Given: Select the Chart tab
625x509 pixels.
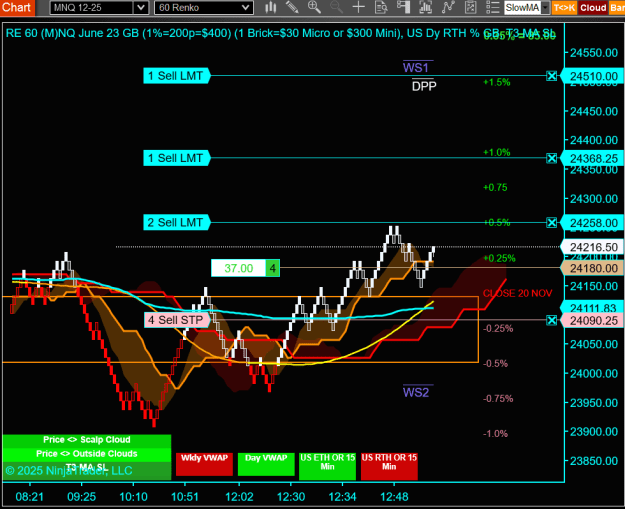Looking at the screenshot, I should pyautogui.click(x=17, y=7).
